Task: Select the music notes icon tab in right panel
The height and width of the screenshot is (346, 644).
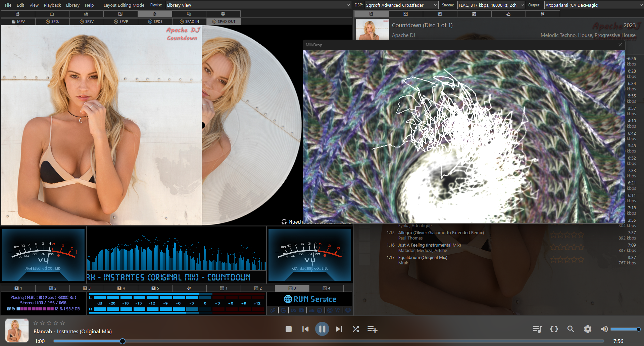Action: coord(542,14)
